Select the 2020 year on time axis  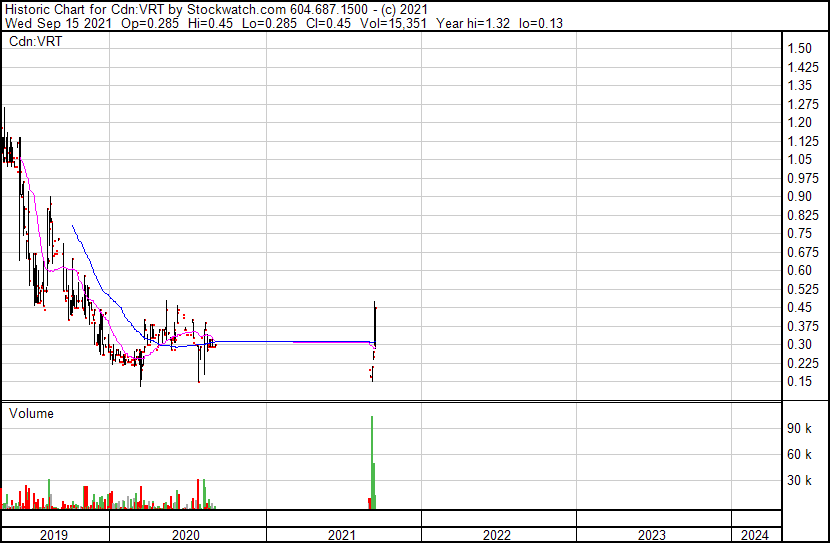click(x=187, y=535)
